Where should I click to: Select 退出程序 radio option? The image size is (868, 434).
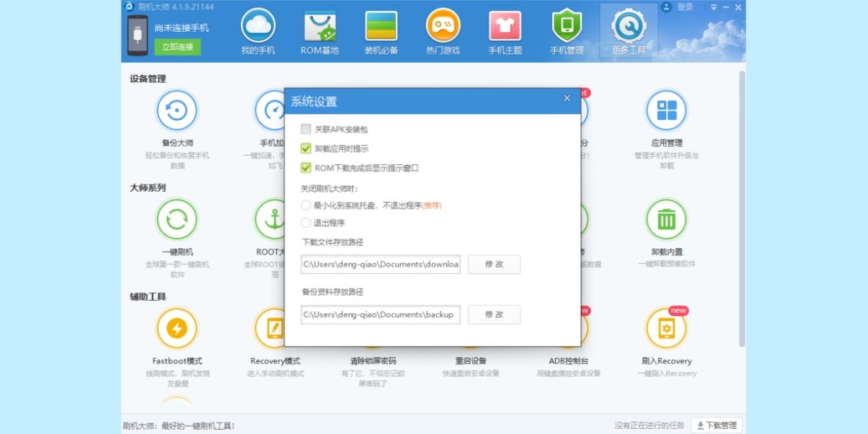[x=306, y=223]
